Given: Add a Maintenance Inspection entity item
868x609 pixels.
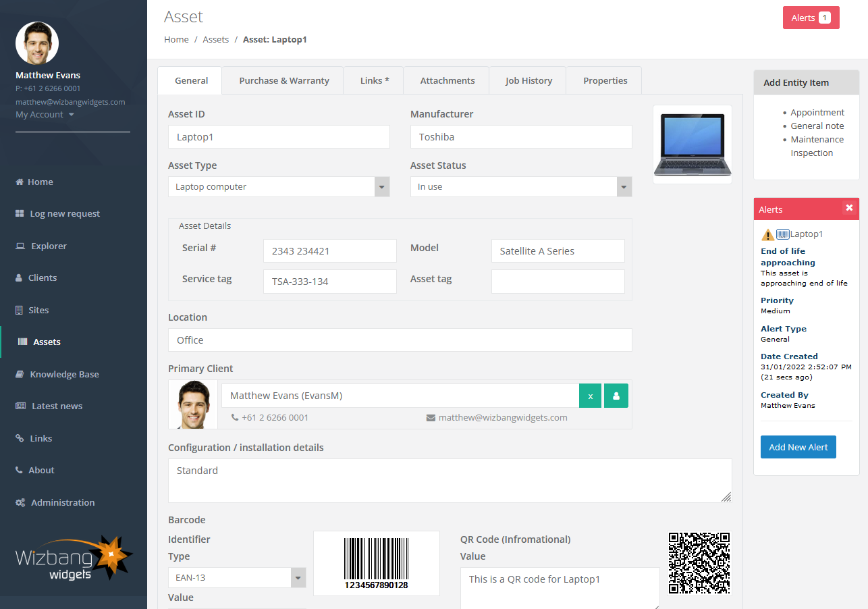Looking at the screenshot, I should tap(817, 147).
